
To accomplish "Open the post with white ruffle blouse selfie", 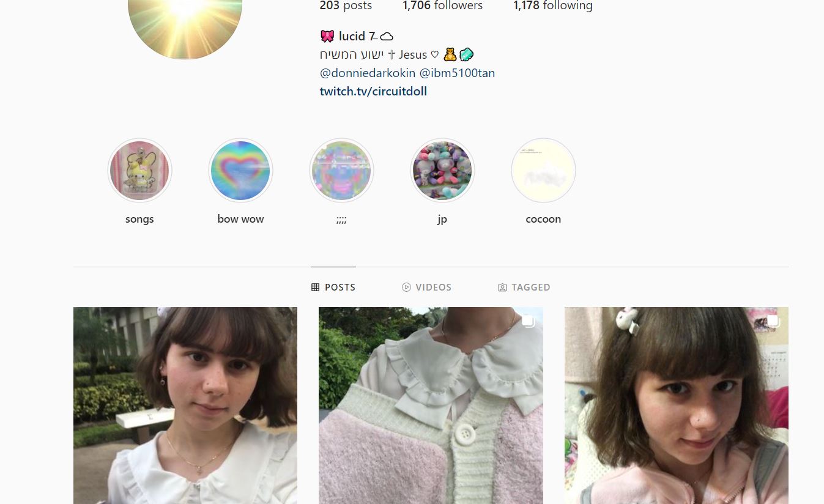I will pos(185,406).
